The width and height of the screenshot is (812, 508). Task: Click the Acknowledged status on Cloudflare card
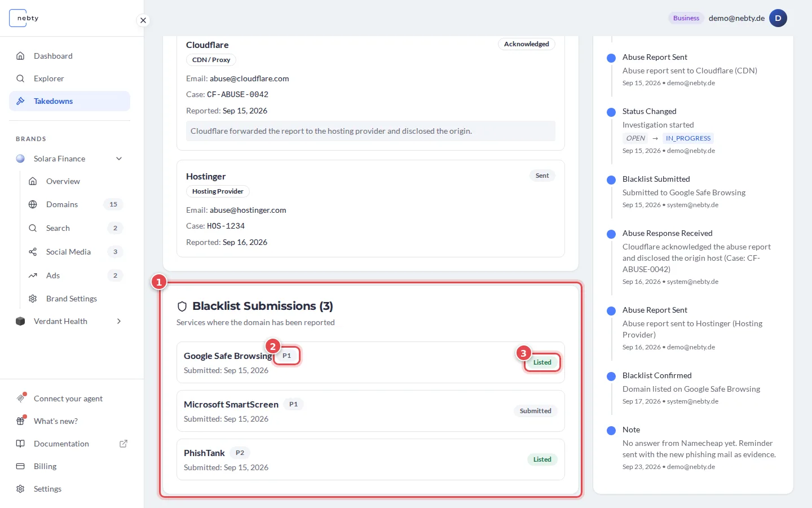point(527,44)
